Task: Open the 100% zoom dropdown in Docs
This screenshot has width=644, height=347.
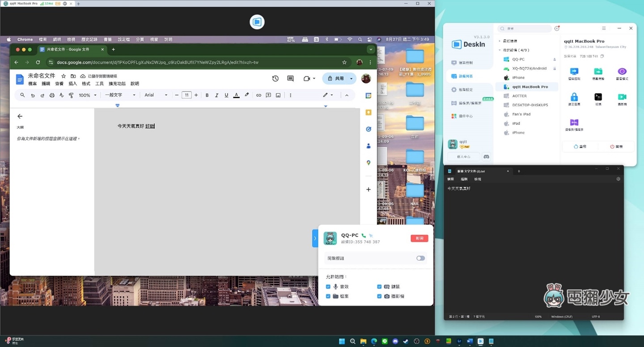Action: [x=88, y=95]
